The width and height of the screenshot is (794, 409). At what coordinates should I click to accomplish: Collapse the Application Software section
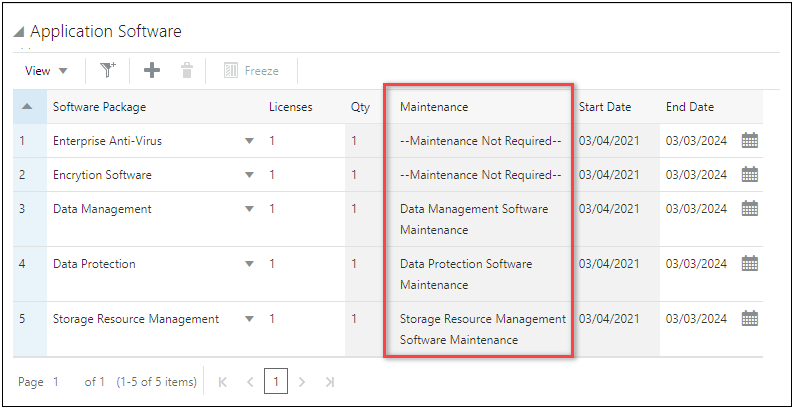pyautogui.click(x=19, y=33)
